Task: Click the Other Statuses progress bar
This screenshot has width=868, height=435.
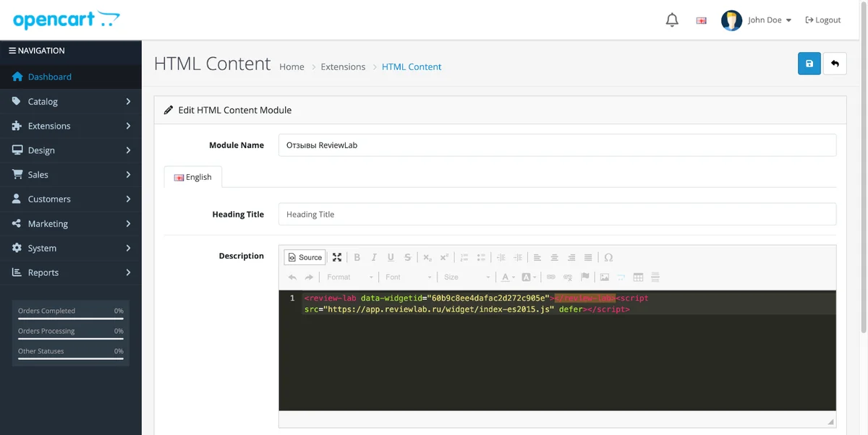Action: (71, 358)
